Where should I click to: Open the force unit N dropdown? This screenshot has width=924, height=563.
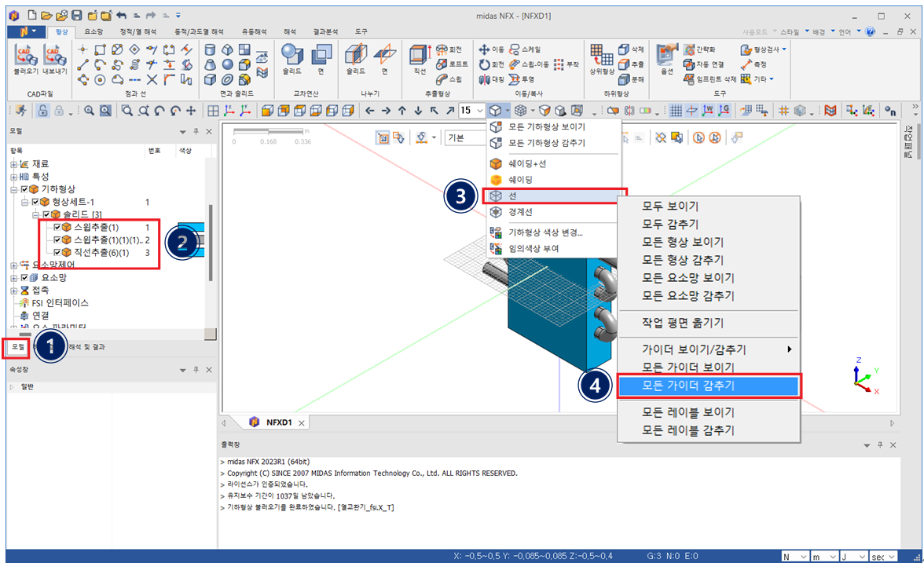point(795,557)
